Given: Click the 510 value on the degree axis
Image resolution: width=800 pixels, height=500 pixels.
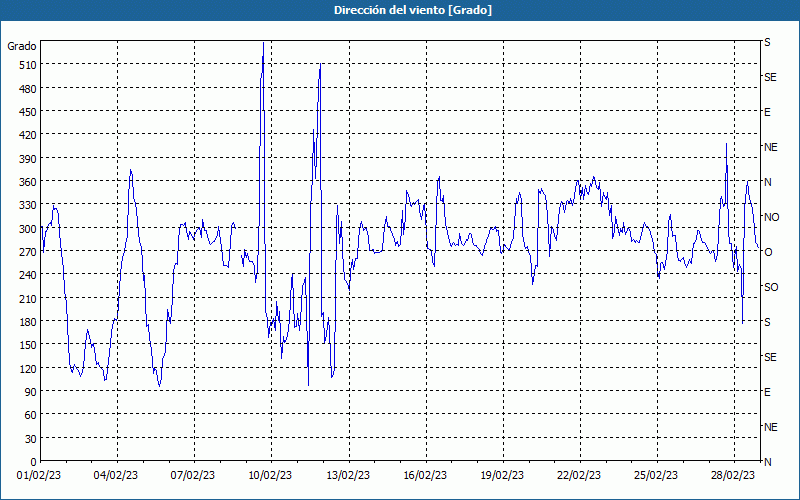Looking at the screenshot, I should (27, 65).
